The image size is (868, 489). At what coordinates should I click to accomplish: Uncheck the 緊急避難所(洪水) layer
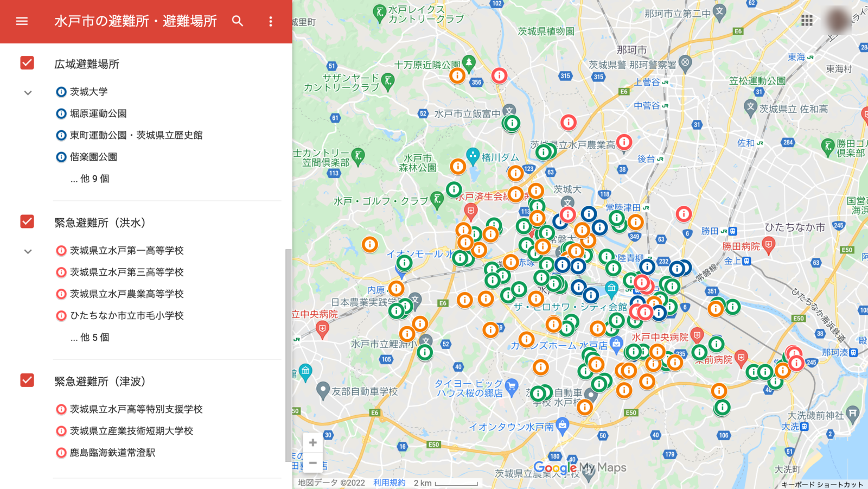pos(27,221)
